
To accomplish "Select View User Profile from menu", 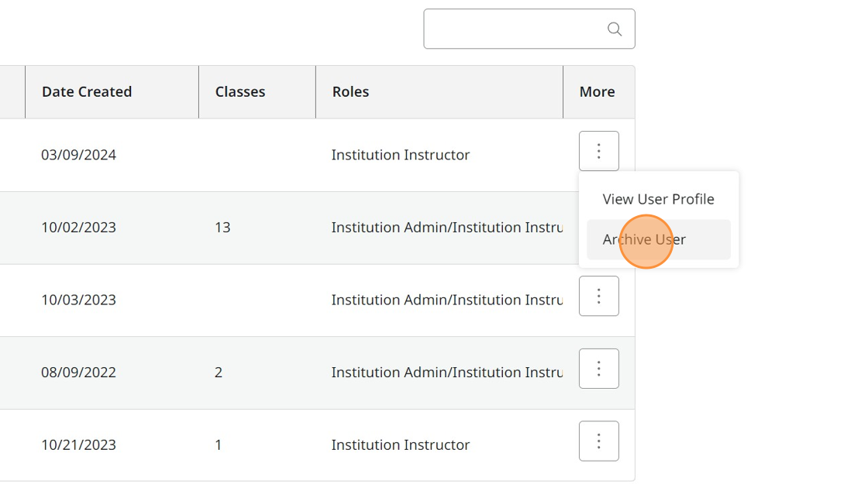I will pos(658,199).
